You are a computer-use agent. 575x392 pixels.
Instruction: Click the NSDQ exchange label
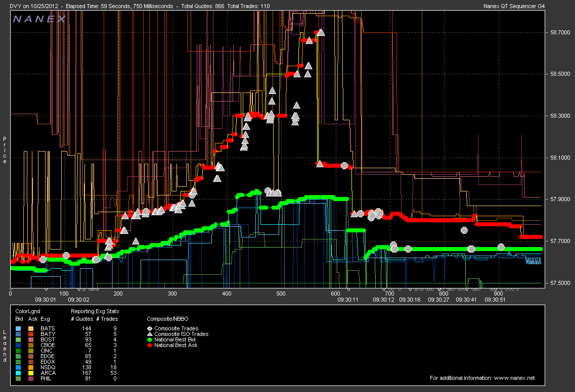pyautogui.click(x=48, y=367)
